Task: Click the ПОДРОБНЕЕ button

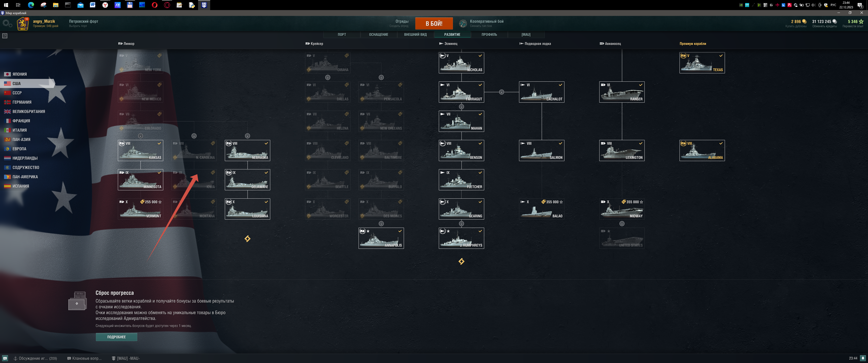Action: click(x=116, y=337)
